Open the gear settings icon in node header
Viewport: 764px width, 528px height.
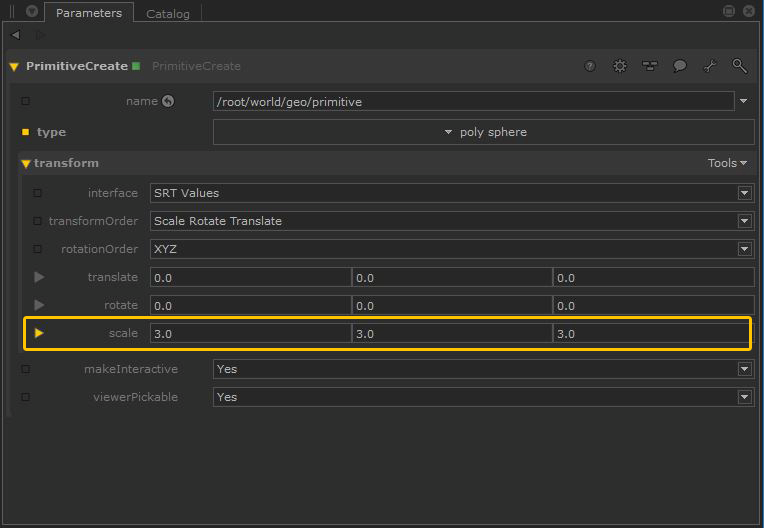(x=620, y=66)
